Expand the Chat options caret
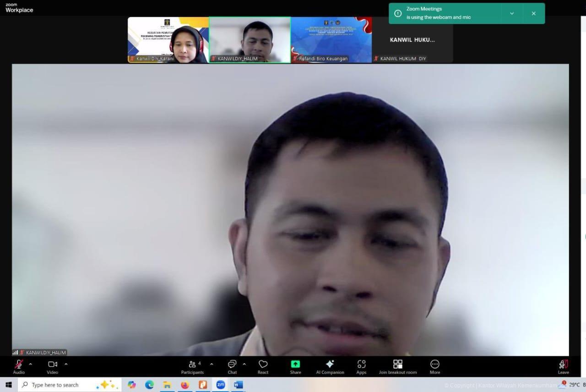Viewport: 586px width, 392px height. [x=244, y=364]
